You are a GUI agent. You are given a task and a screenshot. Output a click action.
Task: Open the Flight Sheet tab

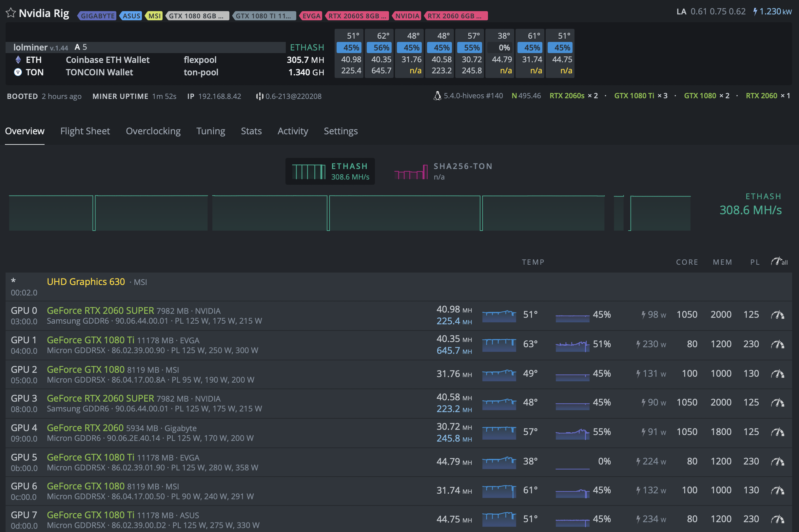point(85,131)
